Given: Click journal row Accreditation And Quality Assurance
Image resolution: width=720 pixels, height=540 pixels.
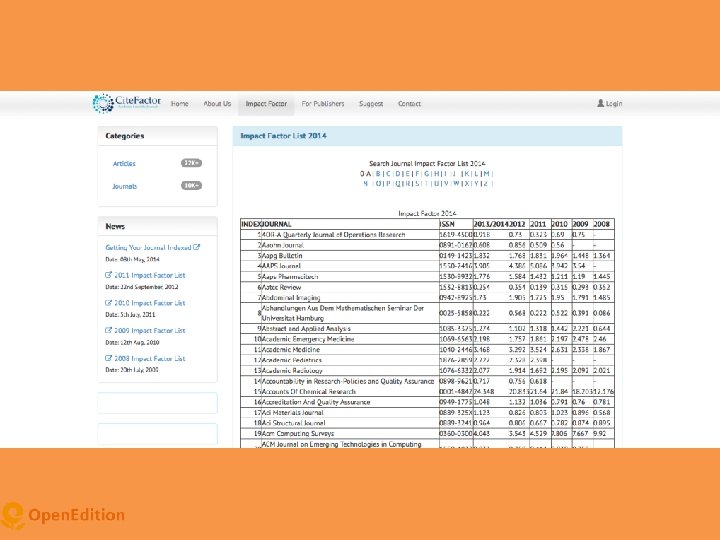Looking at the screenshot, I should click(x=427, y=402).
